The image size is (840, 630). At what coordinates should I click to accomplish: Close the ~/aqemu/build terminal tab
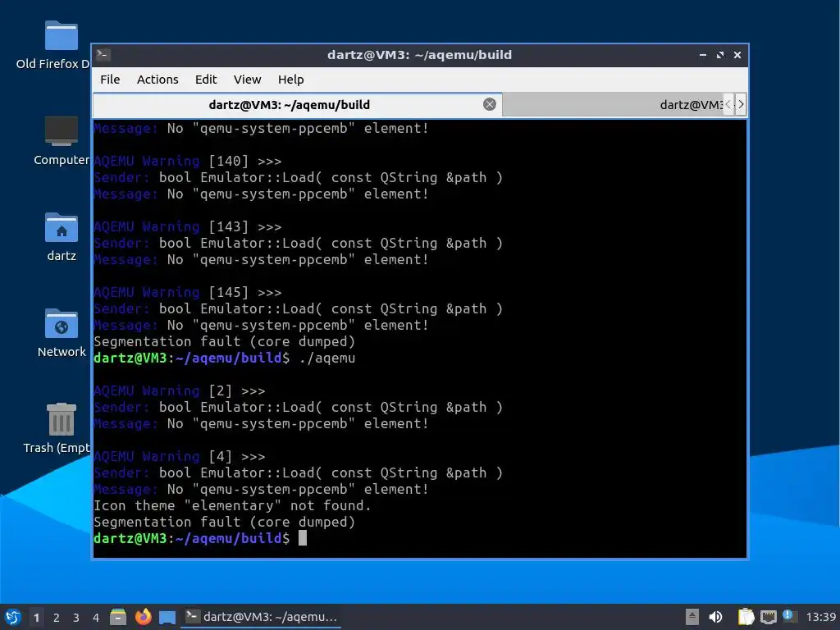point(489,104)
